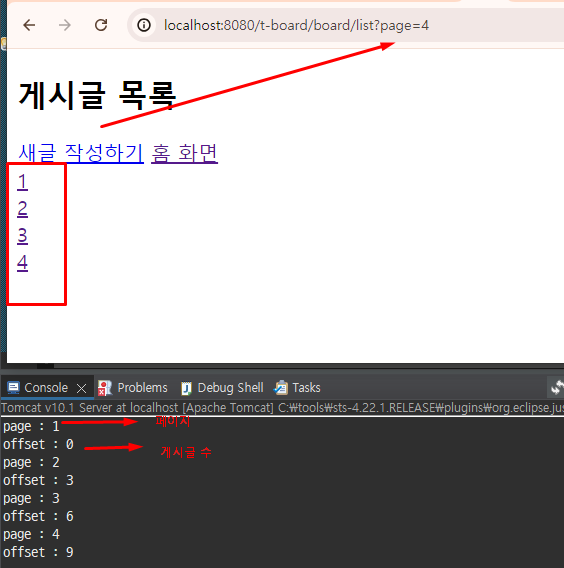Viewport: 564px width, 568px height.
Task: Click console line 'page : 3'
Action: coord(31,498)
